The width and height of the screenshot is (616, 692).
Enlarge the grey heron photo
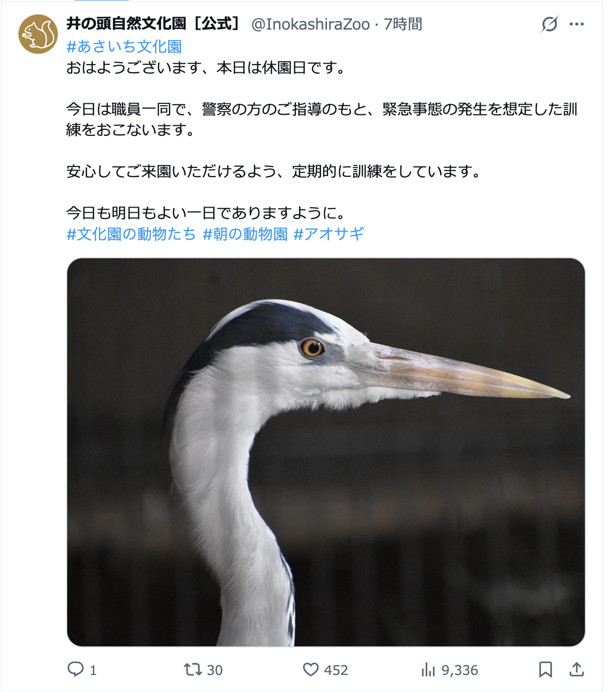[326, 452]
